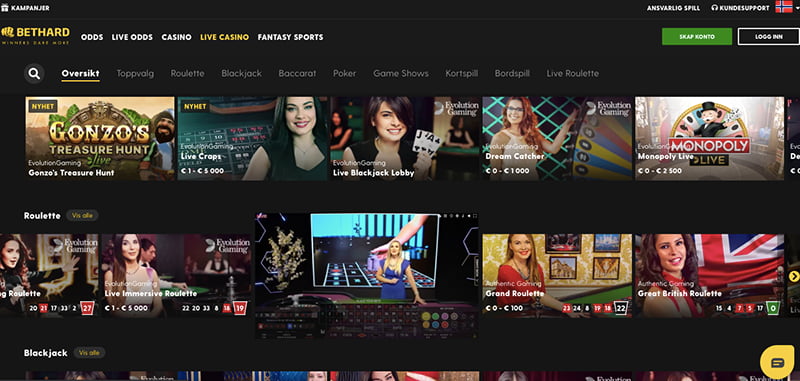800x381 pixels.
Task: Select the Norwegian flag language icon
Action: click(784, 7)
